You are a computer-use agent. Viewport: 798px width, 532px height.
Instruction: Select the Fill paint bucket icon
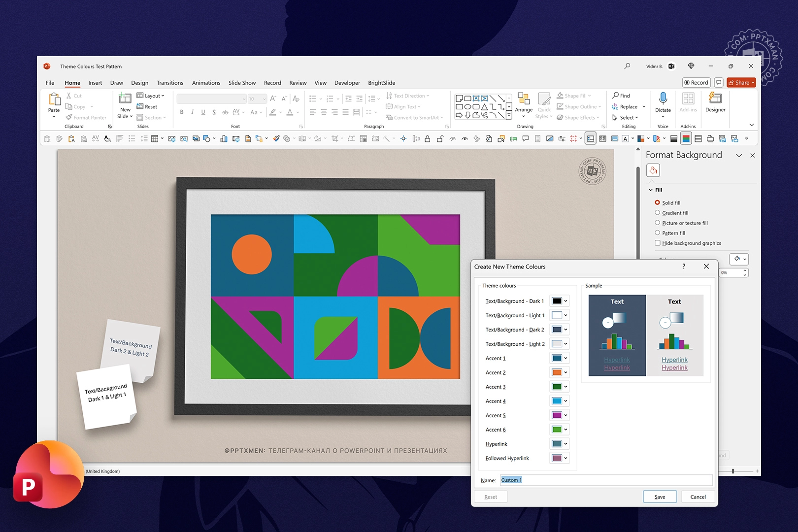(653, 170)
